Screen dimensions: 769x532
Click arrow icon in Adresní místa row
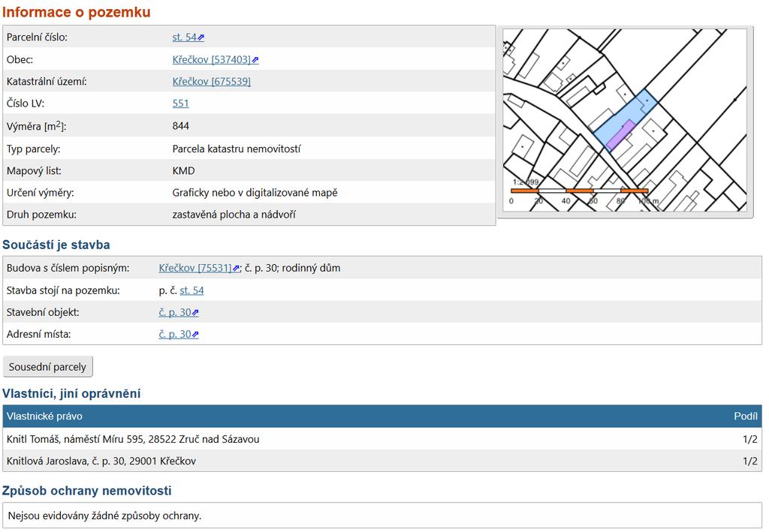click(x=195, y=335)
